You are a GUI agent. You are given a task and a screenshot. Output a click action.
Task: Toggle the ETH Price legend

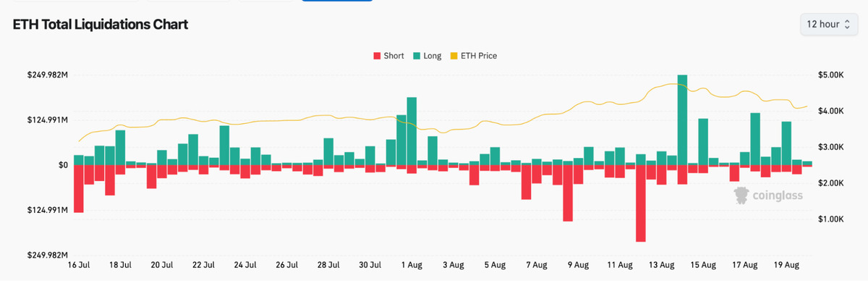[x=474, y=56]
